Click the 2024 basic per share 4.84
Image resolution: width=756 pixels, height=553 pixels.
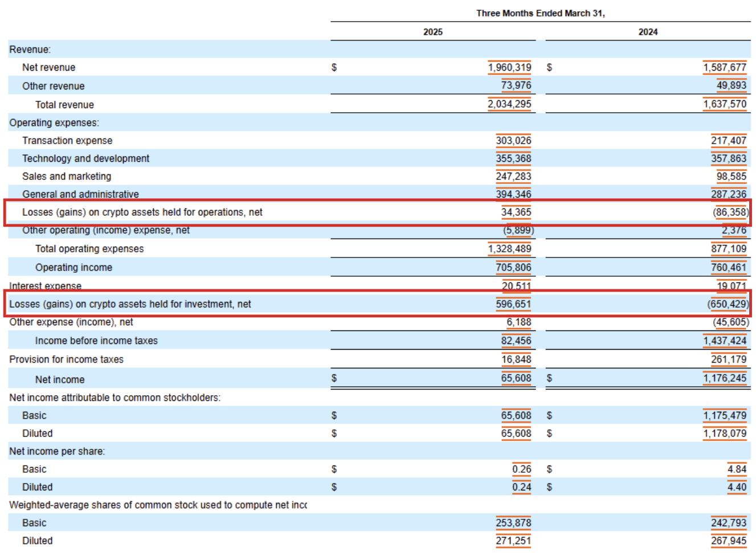pyautogui.click(x=737, y=469)
